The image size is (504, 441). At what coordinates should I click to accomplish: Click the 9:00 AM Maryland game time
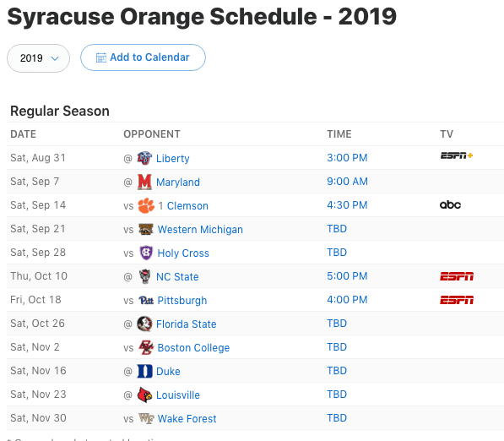coord(347,182)
